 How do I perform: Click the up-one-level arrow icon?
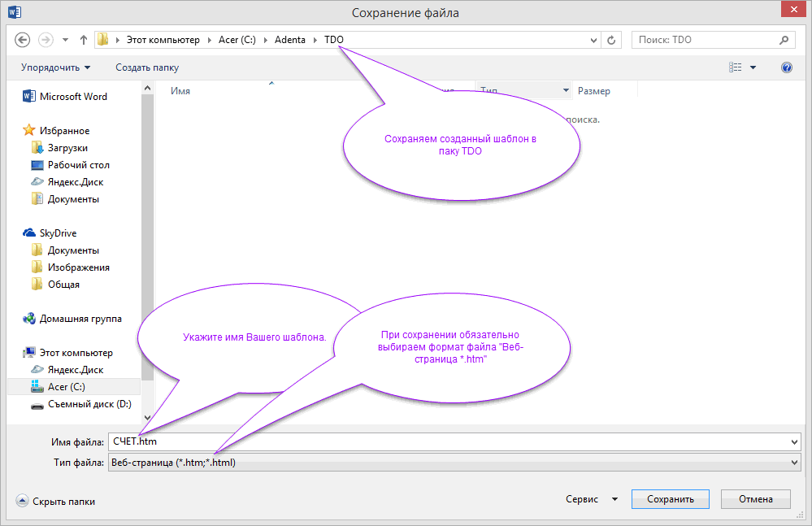(83, 40)
